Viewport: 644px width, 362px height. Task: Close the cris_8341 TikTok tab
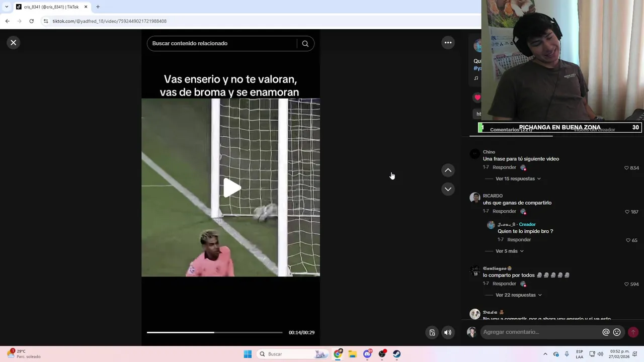coord(86,7)
